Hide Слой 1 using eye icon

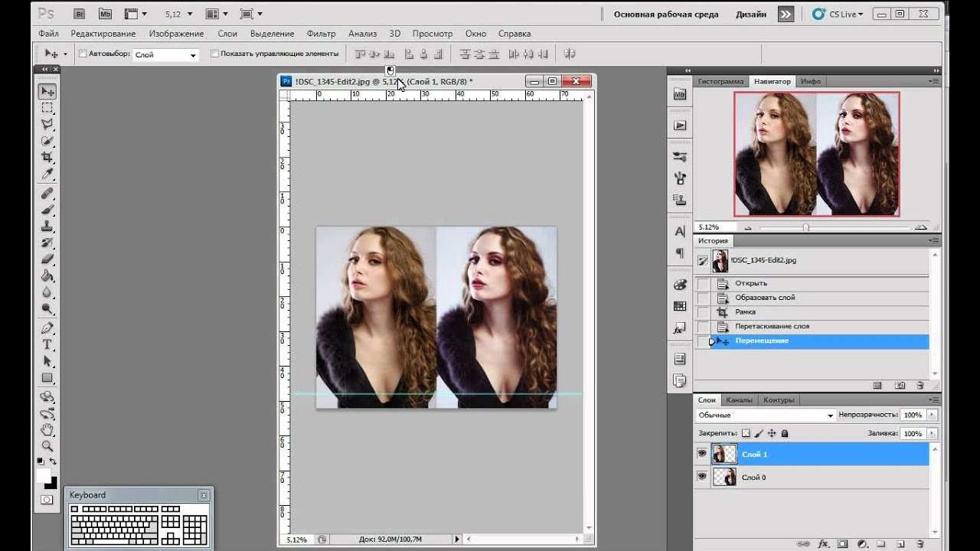701,454
